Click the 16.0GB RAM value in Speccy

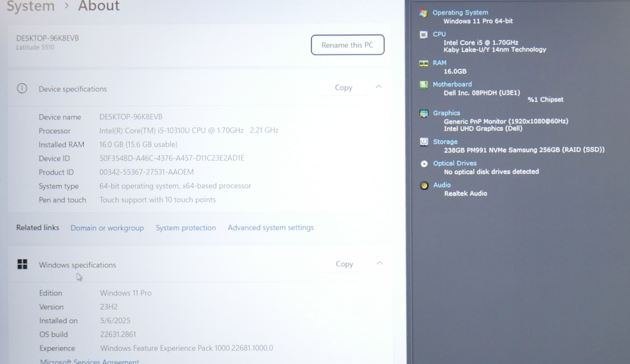tap(455, 71)
